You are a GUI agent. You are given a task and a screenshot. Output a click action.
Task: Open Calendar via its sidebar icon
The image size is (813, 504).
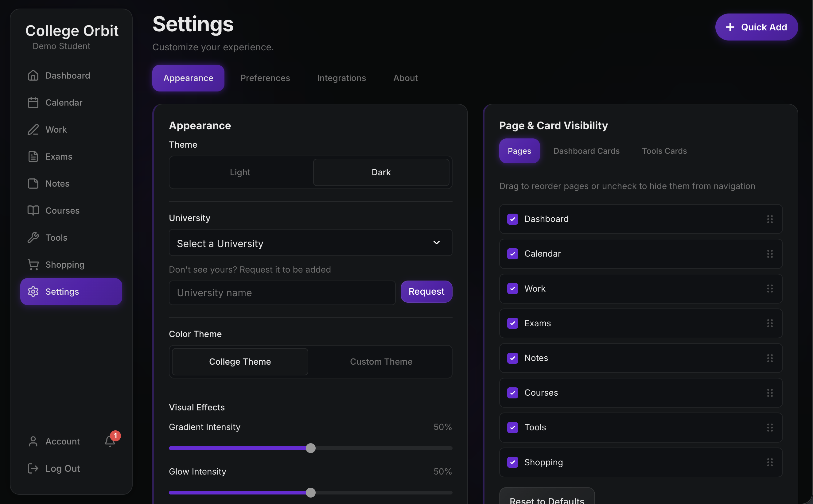(x=33, y=103)
